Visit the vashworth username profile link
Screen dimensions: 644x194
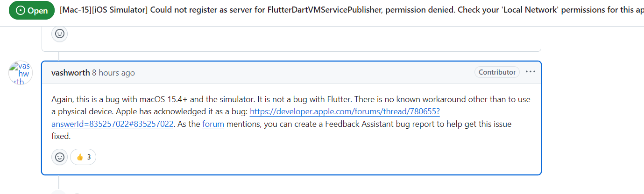pos(71,73)
